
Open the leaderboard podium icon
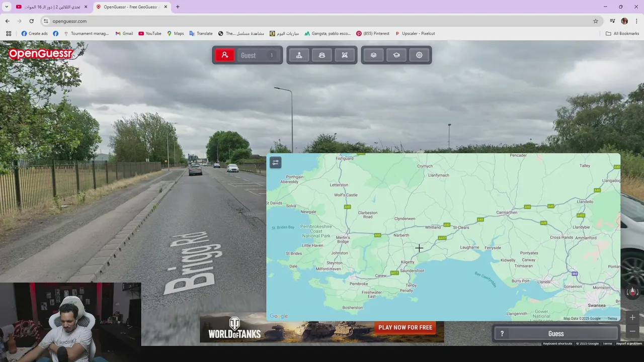[299, 55]
